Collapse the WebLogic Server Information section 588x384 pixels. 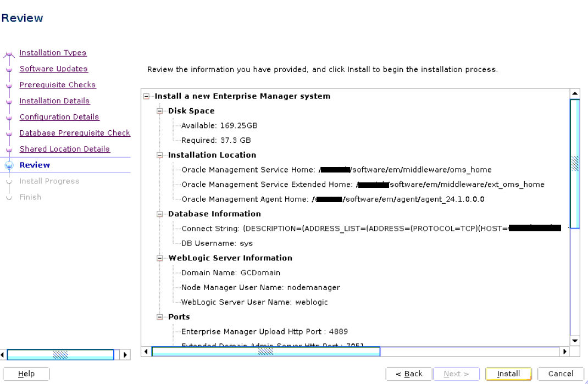coord(160,258)
